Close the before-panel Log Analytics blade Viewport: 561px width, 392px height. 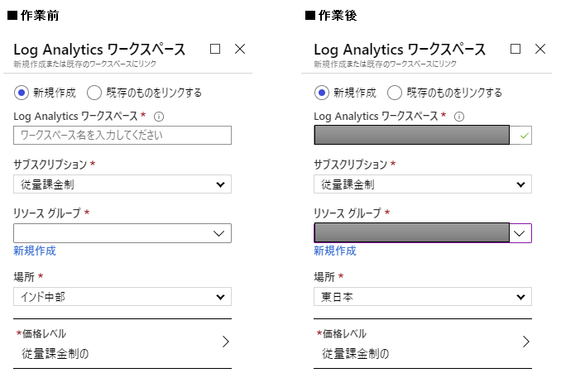pos(240,49)
